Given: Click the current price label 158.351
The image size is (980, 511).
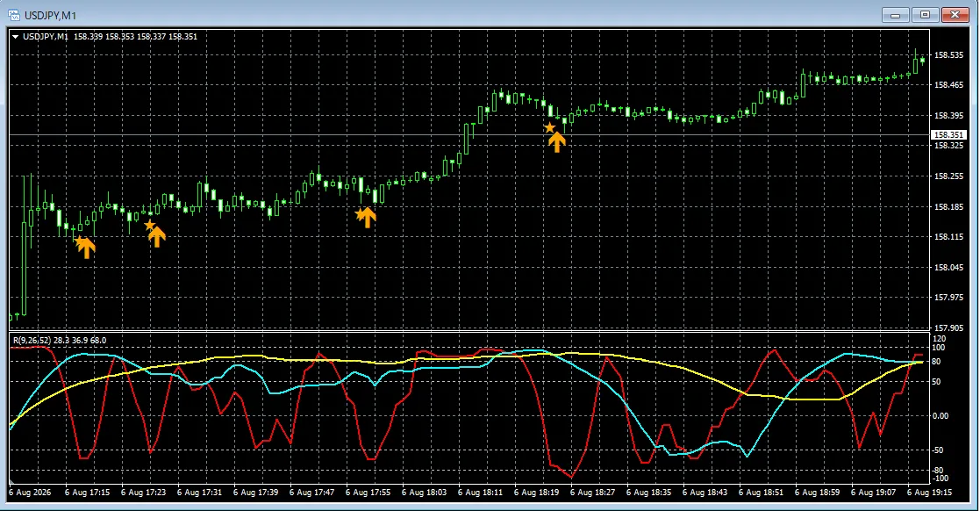Looking at the screenshot, I should [x=948, y=135].
